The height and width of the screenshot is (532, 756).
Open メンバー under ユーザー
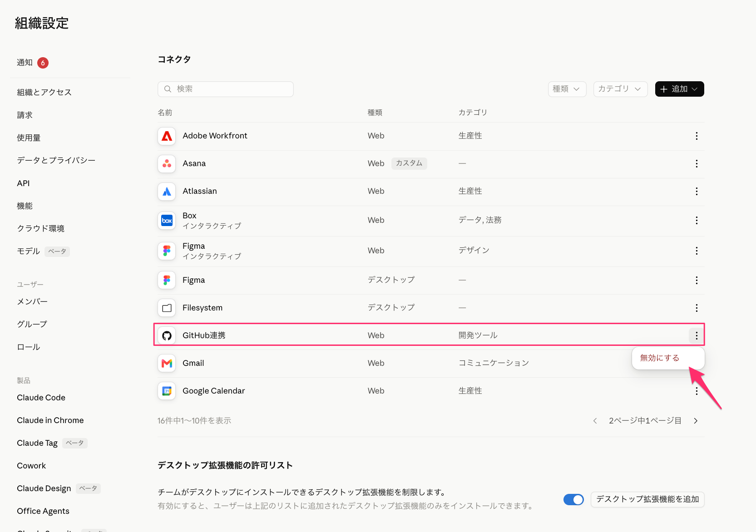coord(32,302)
